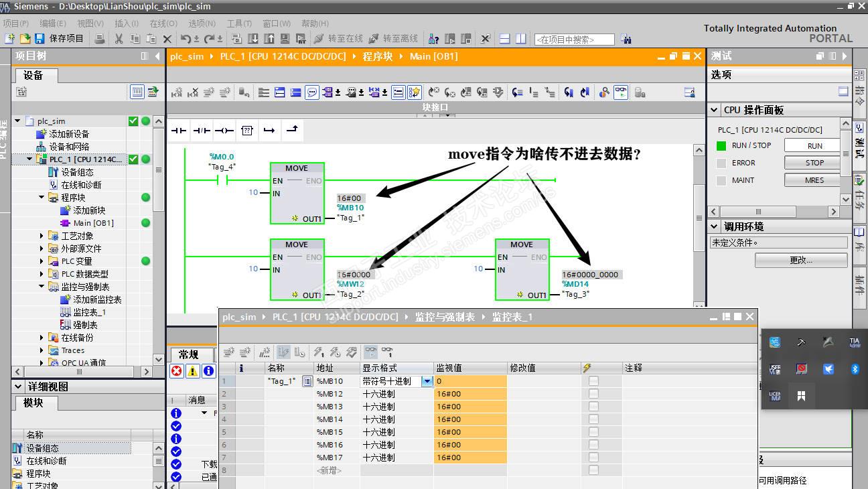Toggle network comments speech-bubble icon in editor toolbar
This screenshot has width=868, height=489.
pyautogui.click(x=311, y=92)
